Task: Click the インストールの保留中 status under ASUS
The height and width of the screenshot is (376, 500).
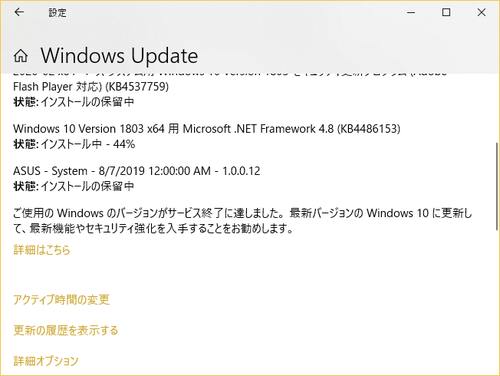Action: coord(74,186)
